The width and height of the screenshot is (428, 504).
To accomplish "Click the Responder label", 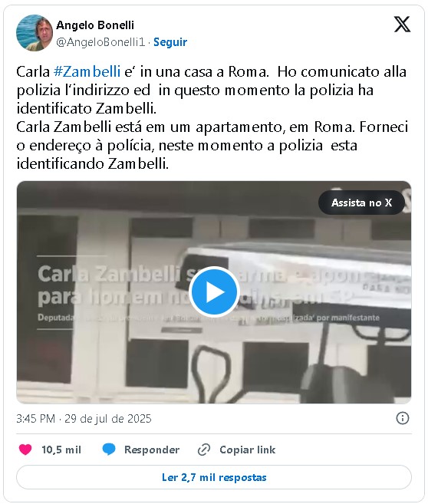I will coord(152,450).
